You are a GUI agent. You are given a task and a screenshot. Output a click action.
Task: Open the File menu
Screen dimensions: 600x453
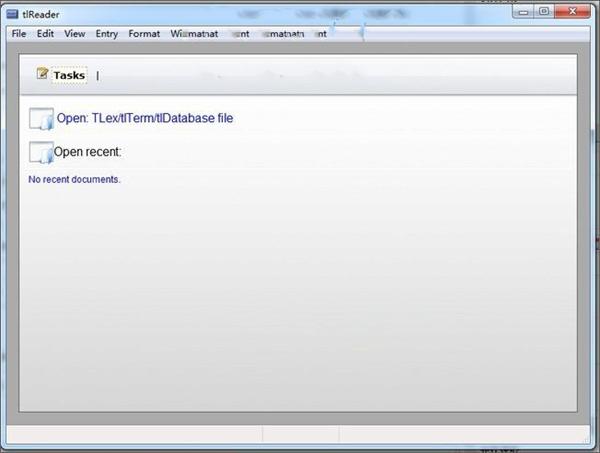[19, 34]
